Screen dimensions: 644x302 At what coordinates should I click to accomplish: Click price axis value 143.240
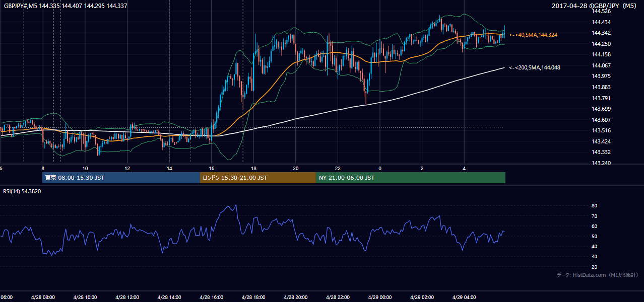(x=602, y=163)
